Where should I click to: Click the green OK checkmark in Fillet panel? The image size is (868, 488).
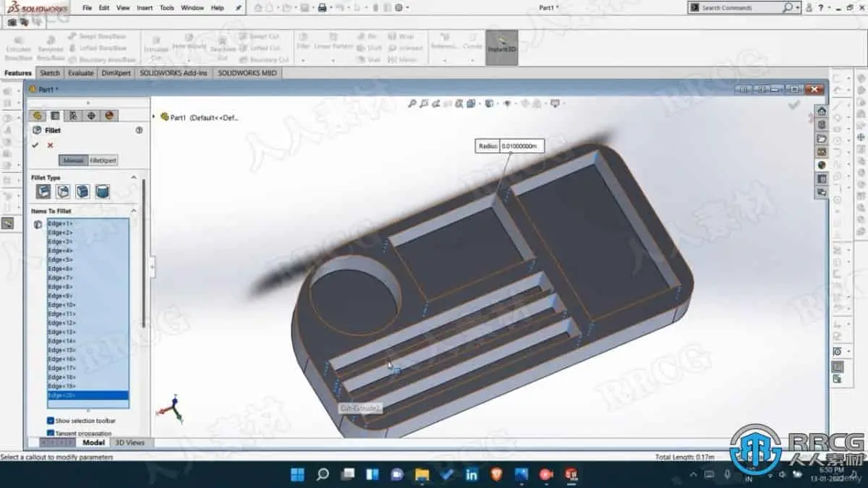click(x=35, y=145)
